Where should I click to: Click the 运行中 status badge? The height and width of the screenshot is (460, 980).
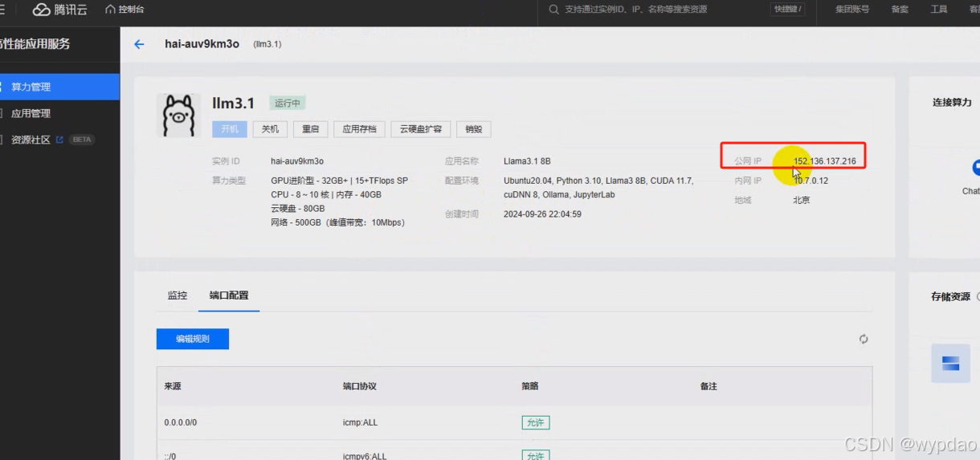pos(288,104)
